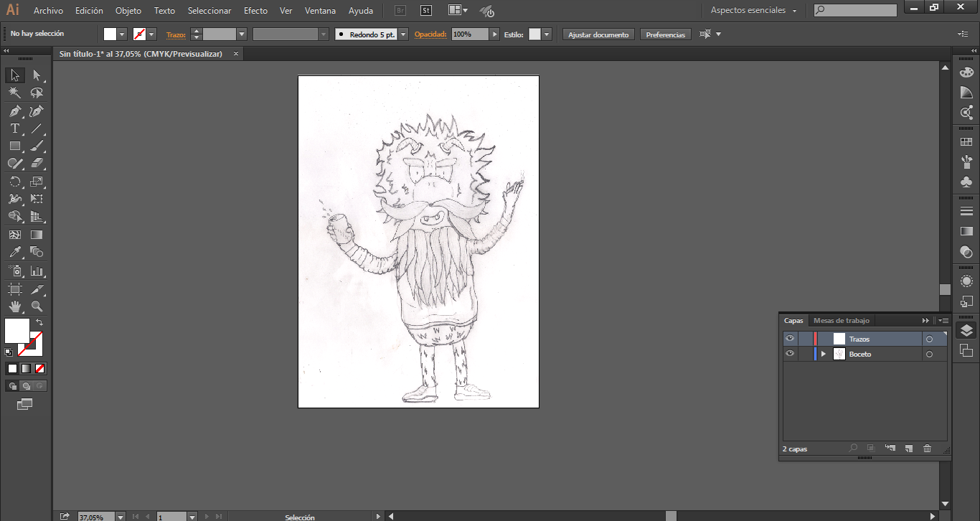Delete selection using Layers panel trash icon
The width and height of the screenshot is (980, 521).
click(927, 449)
